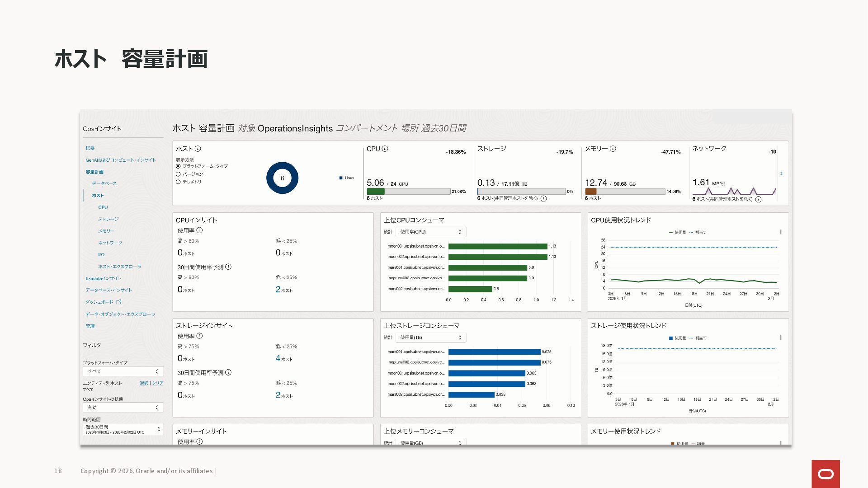
Task: Open external link icon next to ダッシュボード
Action: click(x=119, y=302)
